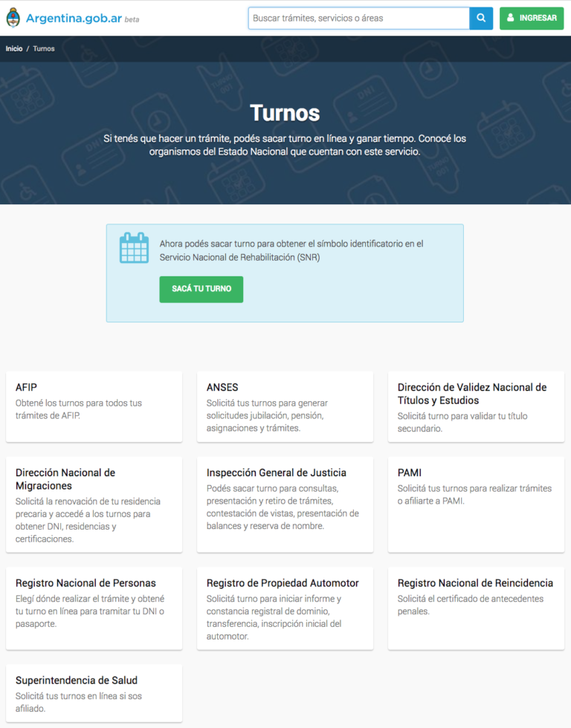Open the Argentina.gob.ar home link

(74, 18)
